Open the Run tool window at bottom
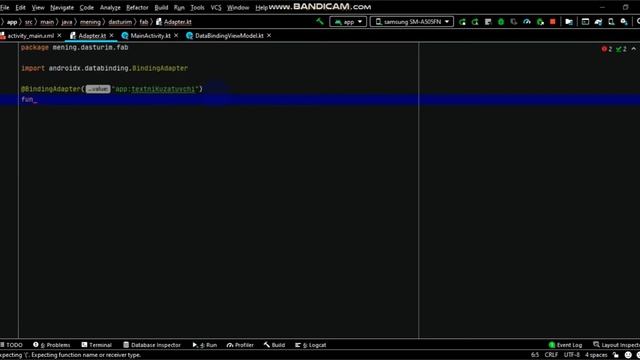 coord(204,345)
